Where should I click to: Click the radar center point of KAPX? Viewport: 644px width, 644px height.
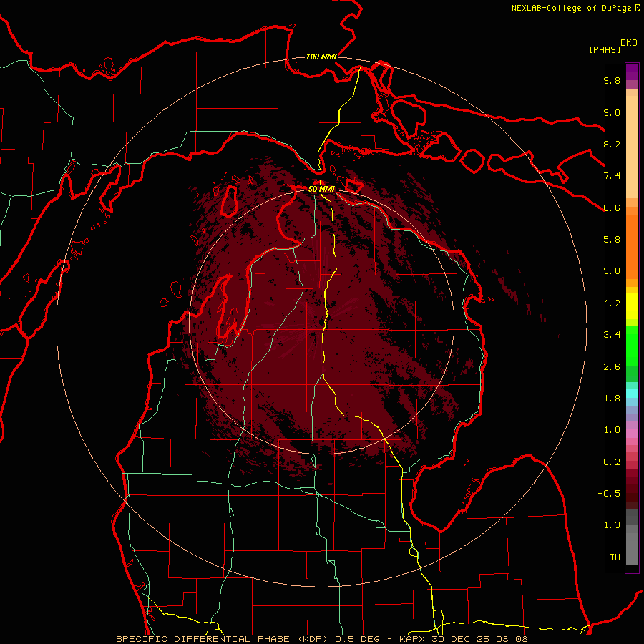pos(321,322)
